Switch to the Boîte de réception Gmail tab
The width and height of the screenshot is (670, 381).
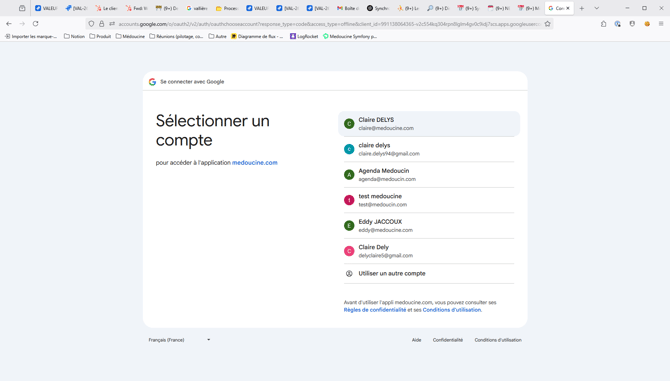[x=347, y=8]
